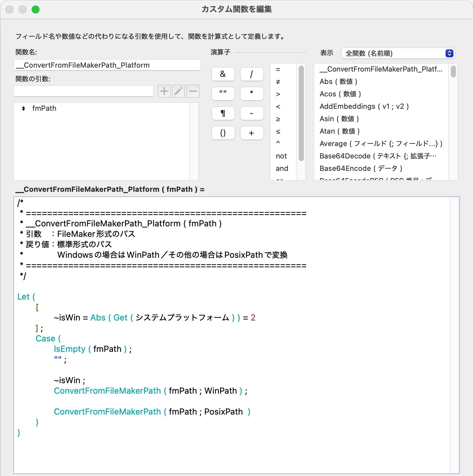This screenshot has width=473, height=476.
Task: Insert the ampersand concatenation operator
Action: (x=223, y=74)
